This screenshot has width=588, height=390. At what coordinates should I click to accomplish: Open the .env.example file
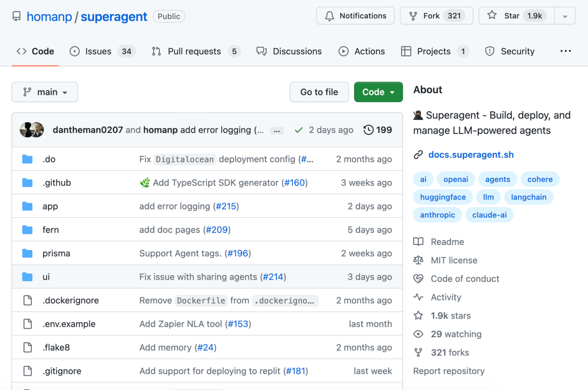[x=69, y=324]
